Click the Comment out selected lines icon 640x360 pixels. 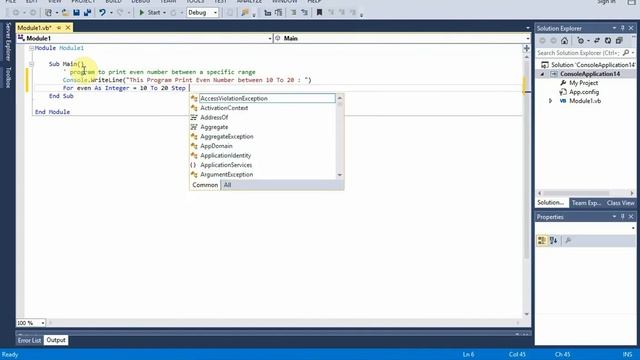293,13
